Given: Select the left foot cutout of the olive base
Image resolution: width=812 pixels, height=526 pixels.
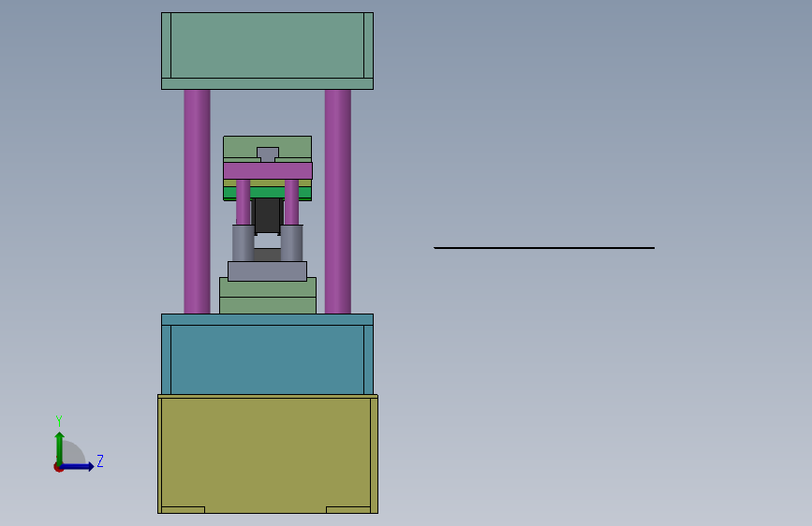Looking at the screenshot, I should click(x=184, y=510).
